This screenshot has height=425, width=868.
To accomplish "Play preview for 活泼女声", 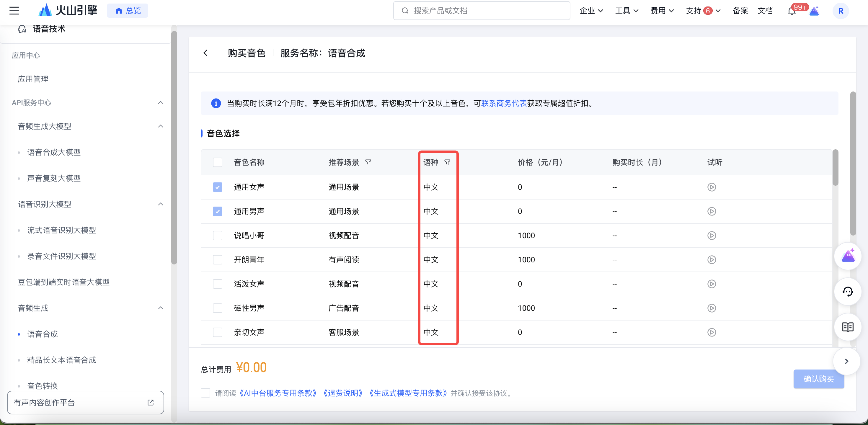I will (x=712, y=284).
